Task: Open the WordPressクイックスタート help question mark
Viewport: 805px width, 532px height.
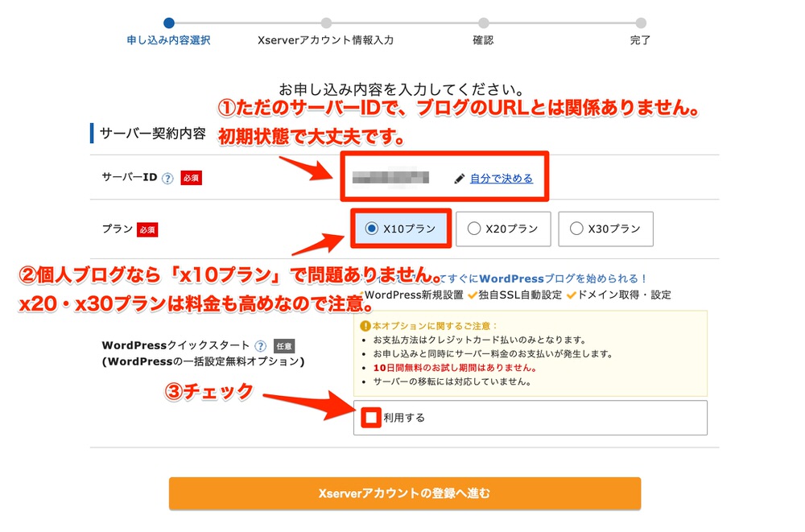Action: point(261,345)
